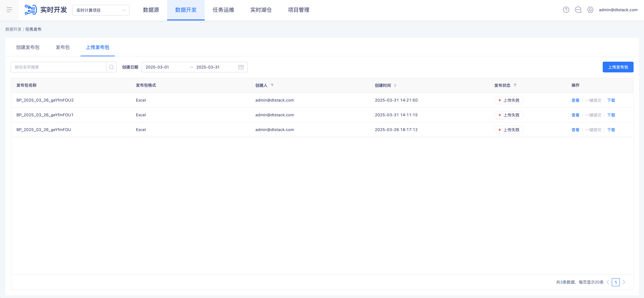The width and height of the screenshot is (644, 298).
Task: Click 下载 in the 18:17:12 row
Action: coord(611,130)
